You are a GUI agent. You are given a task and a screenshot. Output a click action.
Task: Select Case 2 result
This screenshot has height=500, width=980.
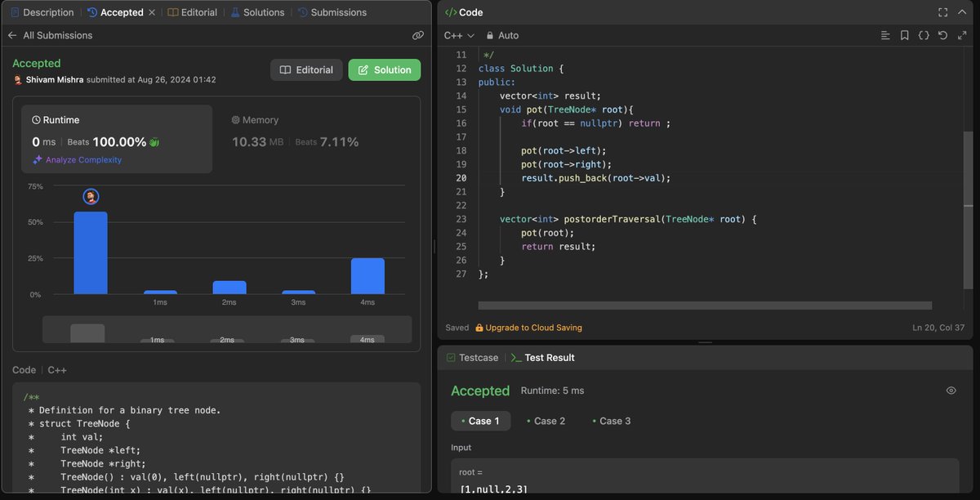click(546, 421)
